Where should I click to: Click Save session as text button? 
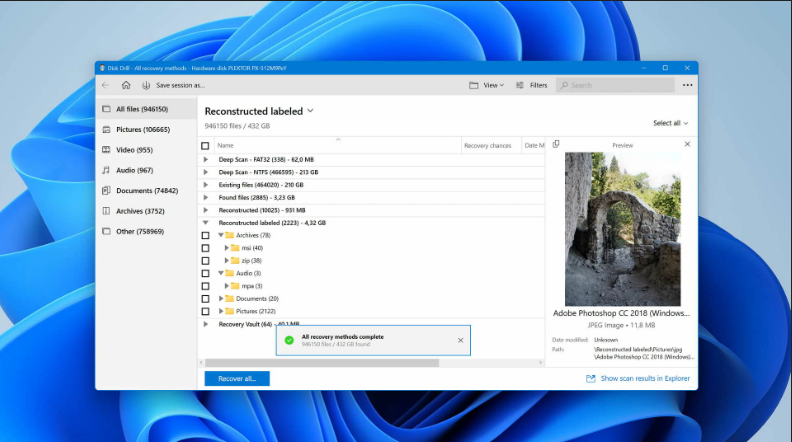(x=180, y=85)
